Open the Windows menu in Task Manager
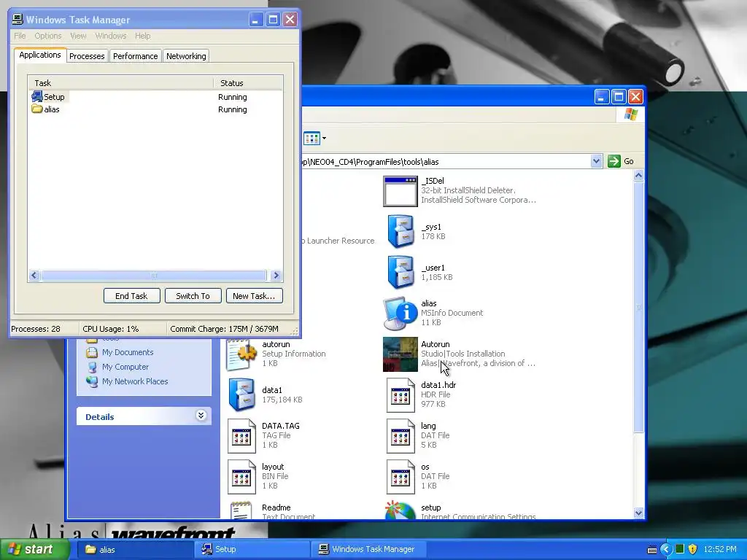 coord(111,36)
